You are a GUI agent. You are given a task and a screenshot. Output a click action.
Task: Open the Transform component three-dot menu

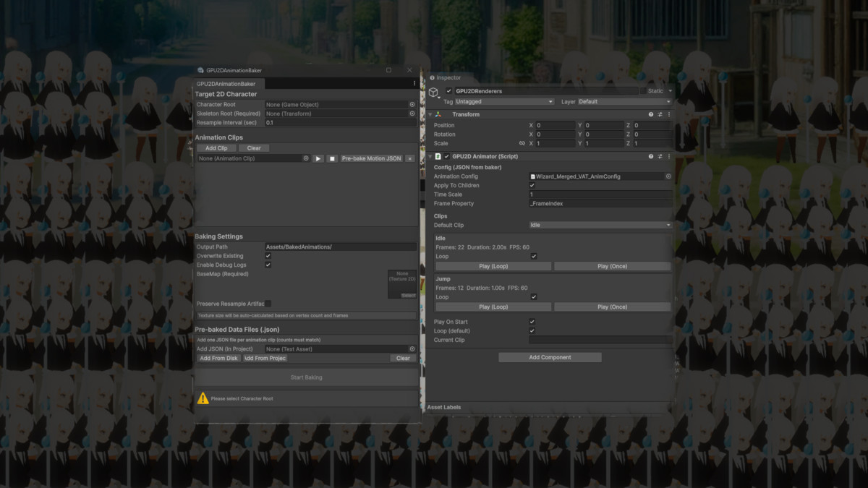(668, 114)
